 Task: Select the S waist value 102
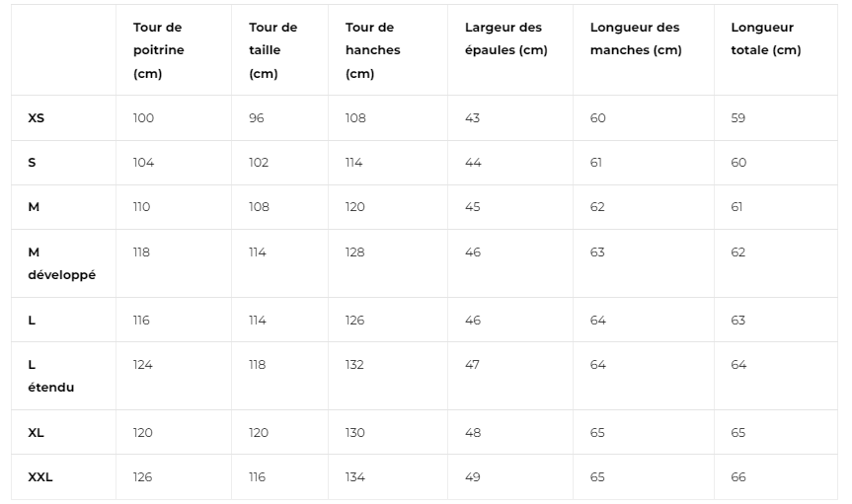(x=259, y=163)
